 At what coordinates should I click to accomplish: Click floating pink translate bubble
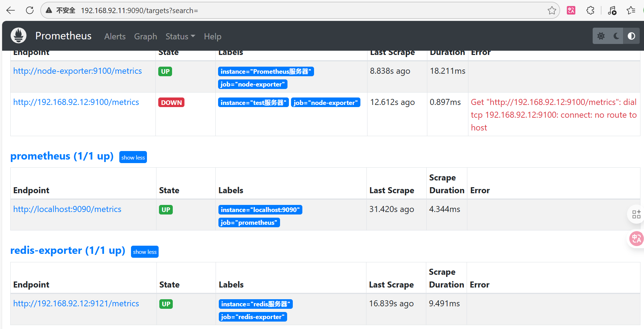pos(636,239)
